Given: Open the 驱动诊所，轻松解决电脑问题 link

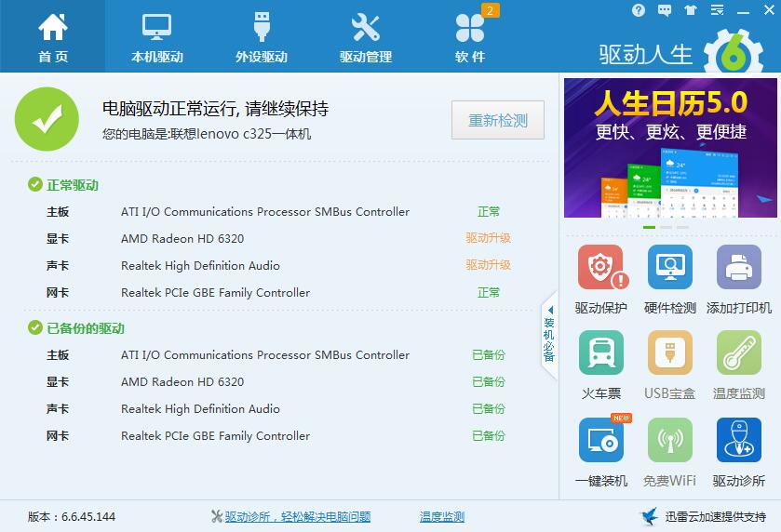Looking at the screenshot, I should click(297, 516).
